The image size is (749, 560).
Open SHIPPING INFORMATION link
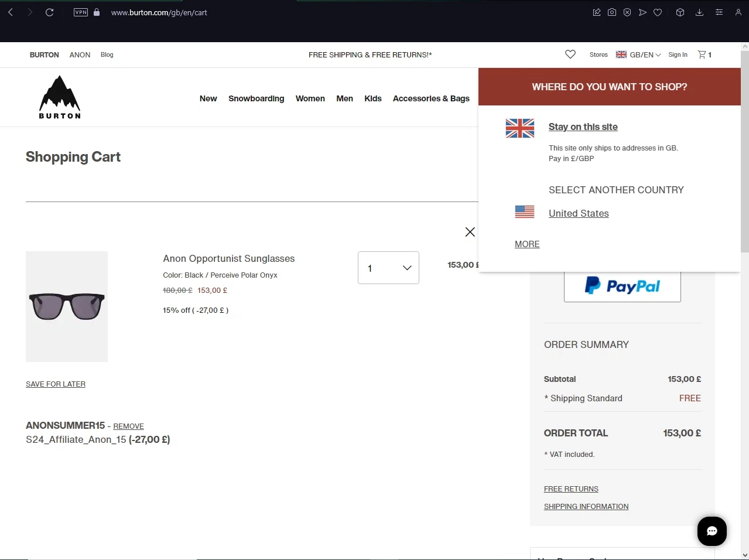(586, 507)
